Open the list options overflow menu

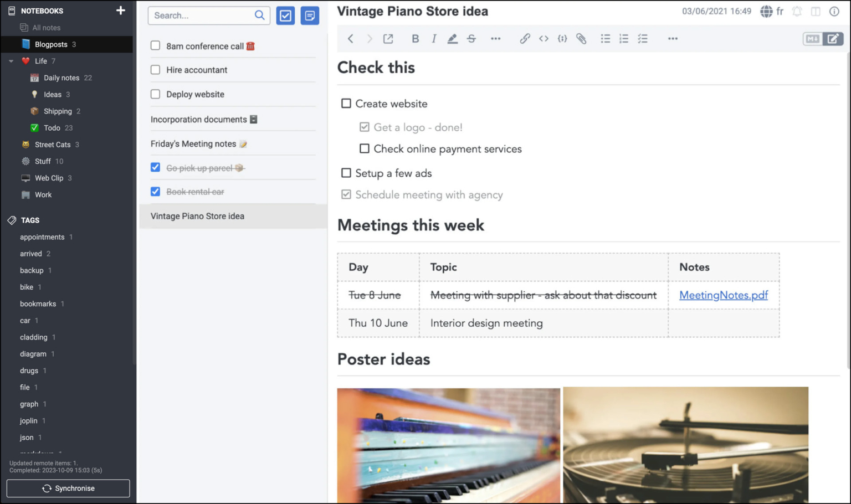(x=672, y=38)
